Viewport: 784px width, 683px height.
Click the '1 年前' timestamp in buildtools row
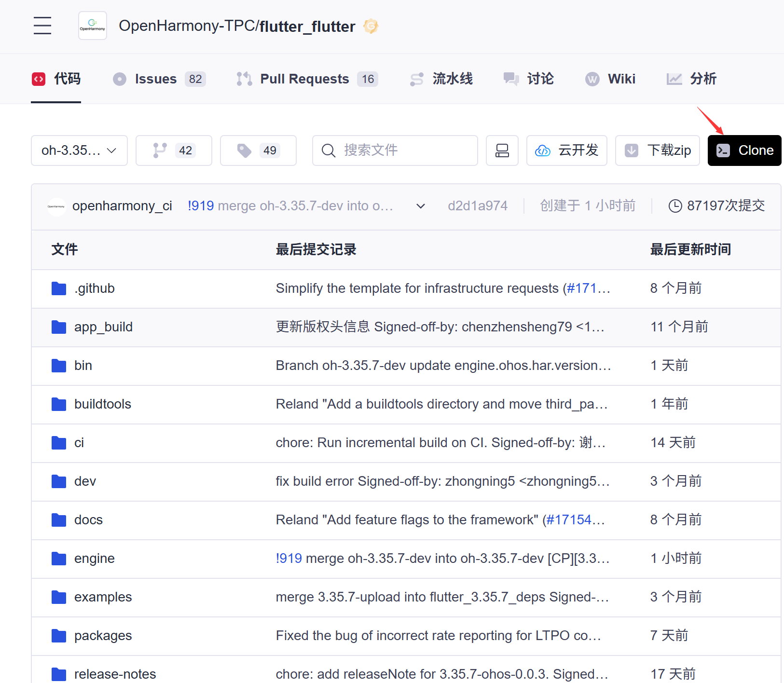click(x=669, y=404)
